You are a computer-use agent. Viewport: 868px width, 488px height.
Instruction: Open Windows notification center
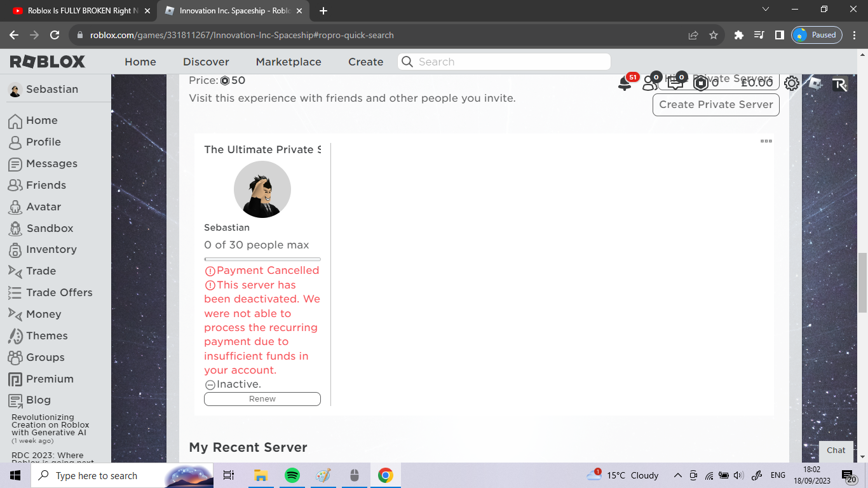pyautogui.click(x=849, y=476)
